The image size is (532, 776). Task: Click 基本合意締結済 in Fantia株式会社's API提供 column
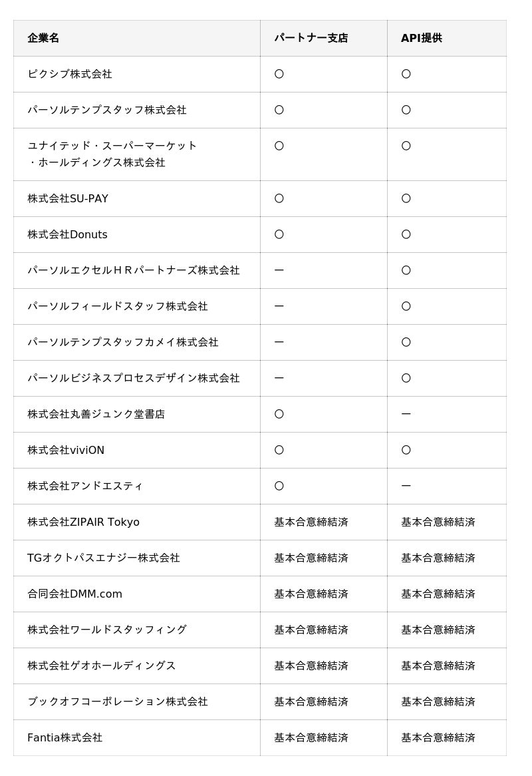click(438, 737)
